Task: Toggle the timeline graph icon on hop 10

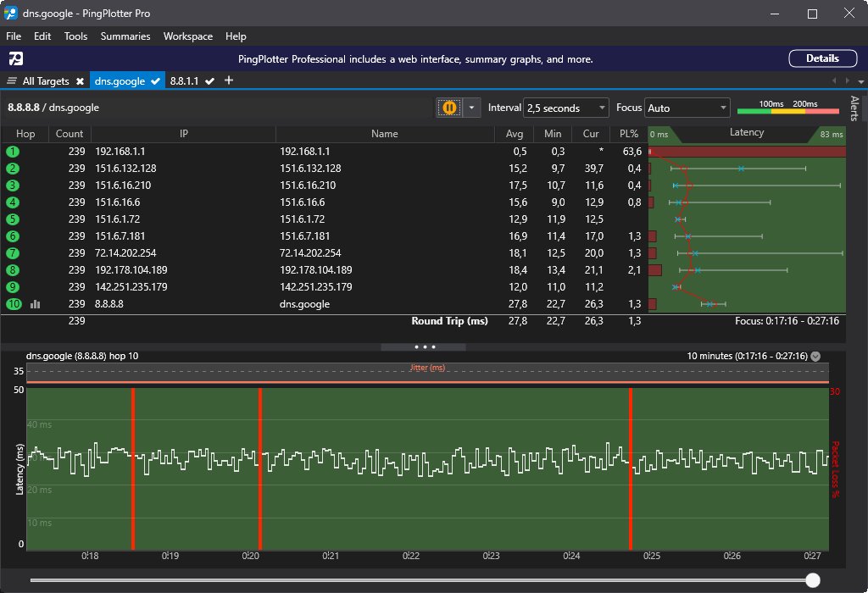Action: pos(36,304)
